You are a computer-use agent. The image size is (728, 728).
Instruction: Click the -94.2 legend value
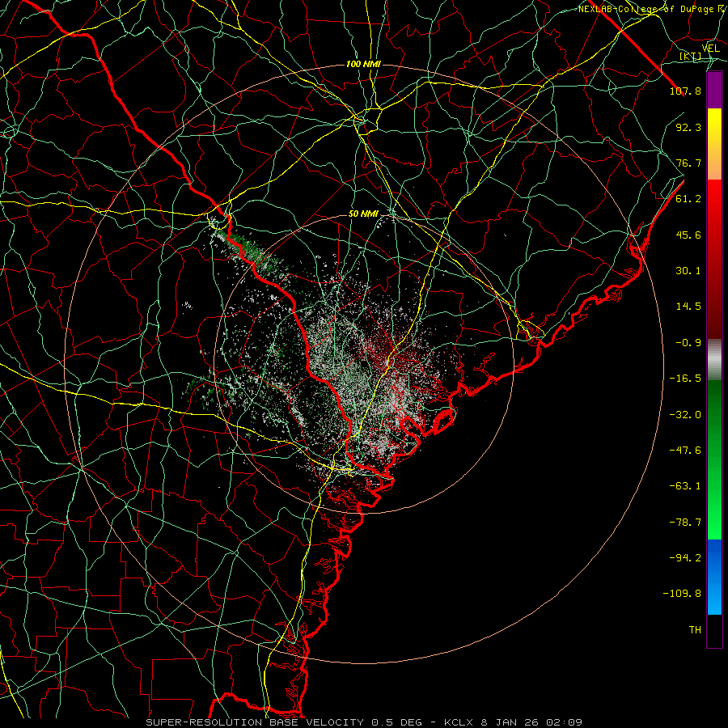[x=685, y=557]
